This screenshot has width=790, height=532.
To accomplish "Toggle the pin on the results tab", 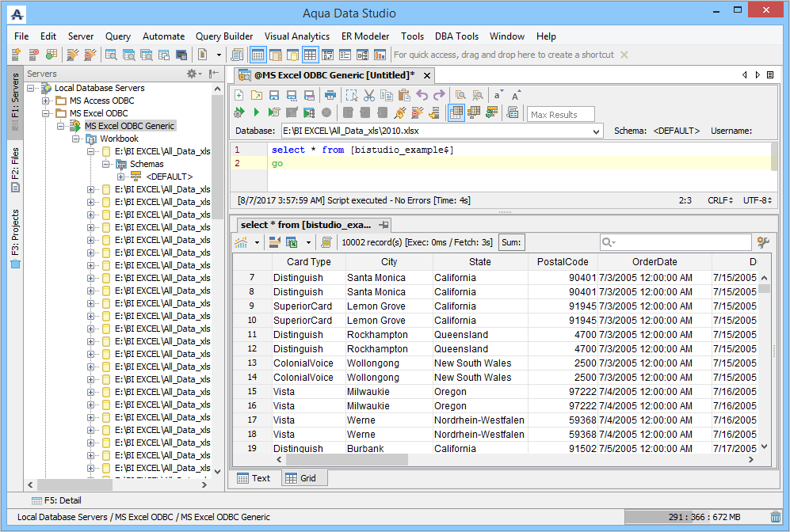I will click(384, 225).
